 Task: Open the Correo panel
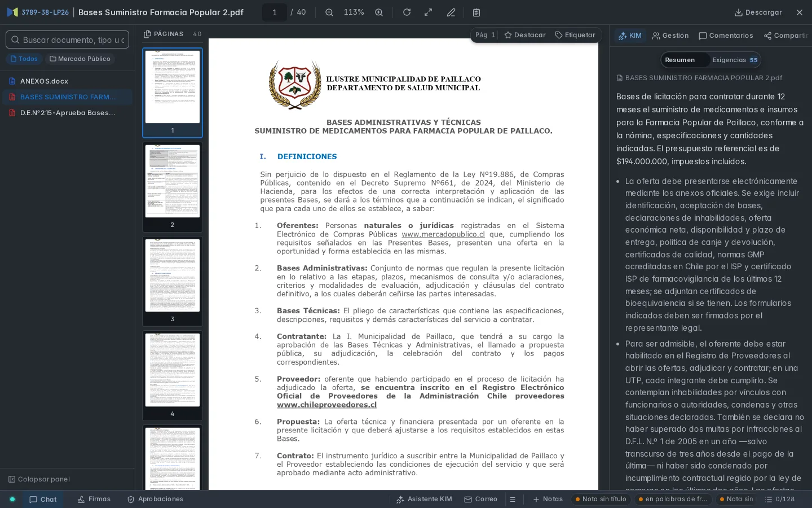click(x=480, y=500)
